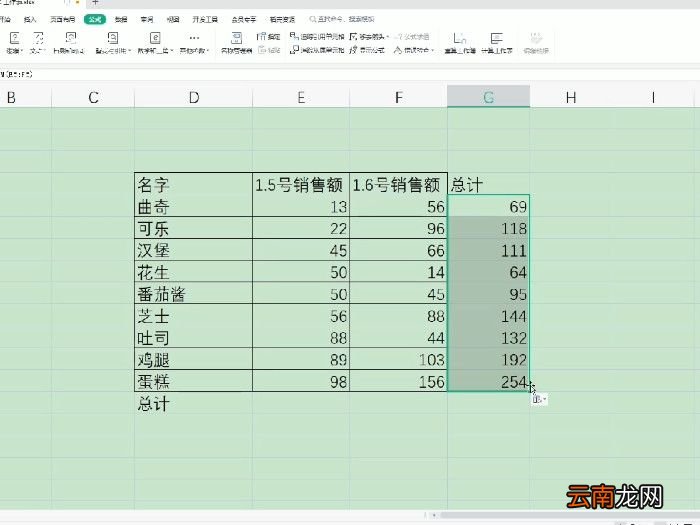Click the 总计 cell below 蛋糕
700x525 pixels.
193,404
